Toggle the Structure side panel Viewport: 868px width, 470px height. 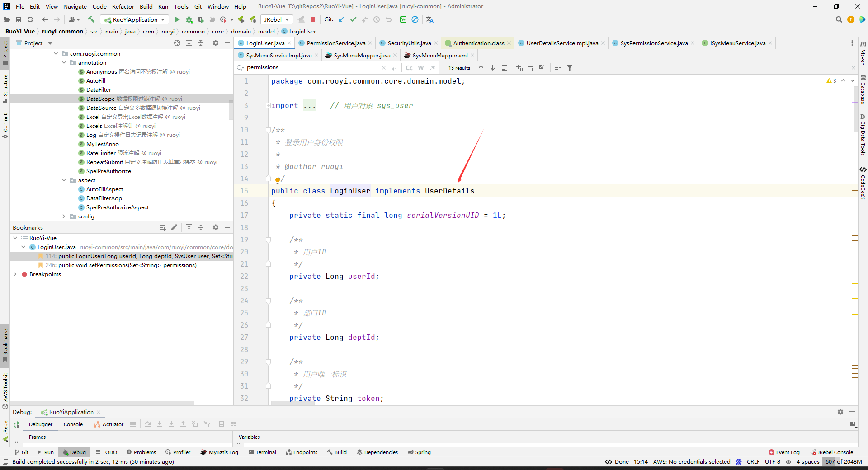5,89
